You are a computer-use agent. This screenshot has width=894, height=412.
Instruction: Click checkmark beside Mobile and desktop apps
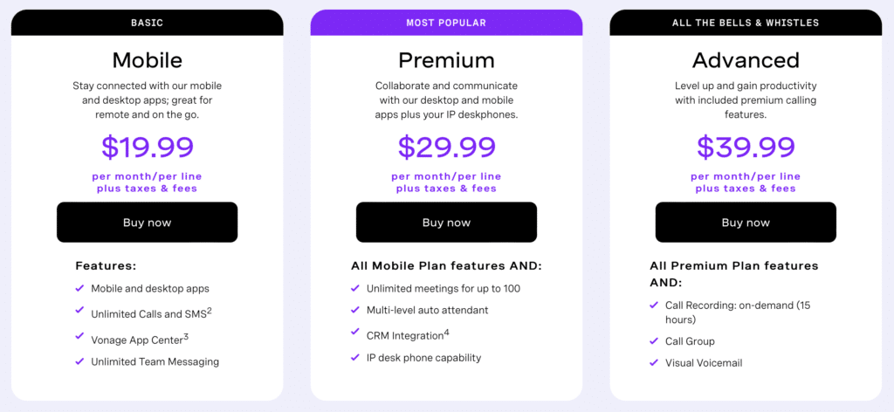click(x=80, y=288)
